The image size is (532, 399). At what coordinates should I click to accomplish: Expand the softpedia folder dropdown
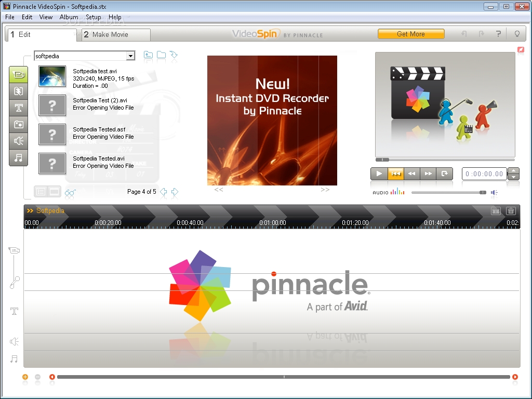point(130,56)
